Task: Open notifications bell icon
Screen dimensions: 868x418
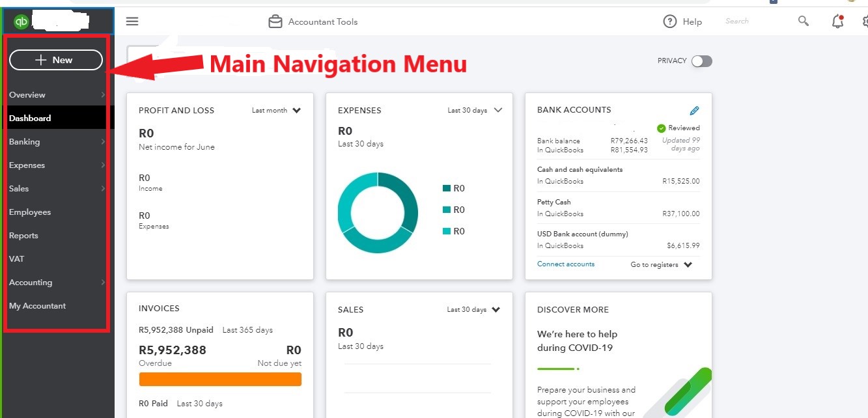Action: 838,21
